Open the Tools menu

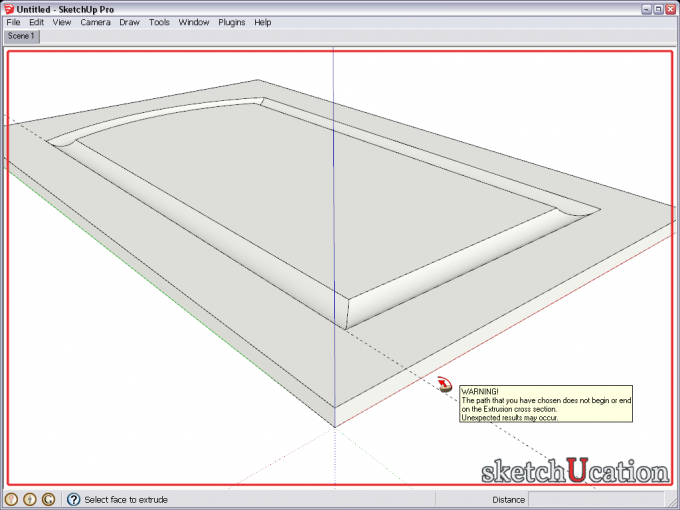[x=159, y=22]
